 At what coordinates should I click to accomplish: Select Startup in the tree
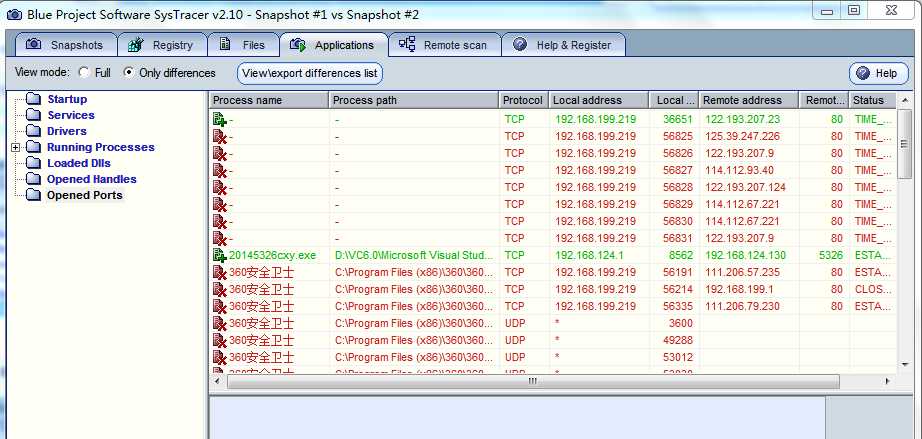tap(67, 99)
